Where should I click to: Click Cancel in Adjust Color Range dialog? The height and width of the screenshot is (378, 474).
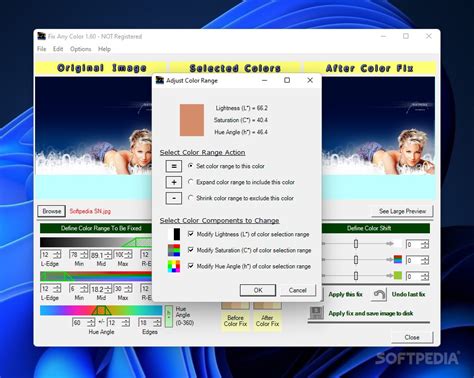tap(298, 290)
